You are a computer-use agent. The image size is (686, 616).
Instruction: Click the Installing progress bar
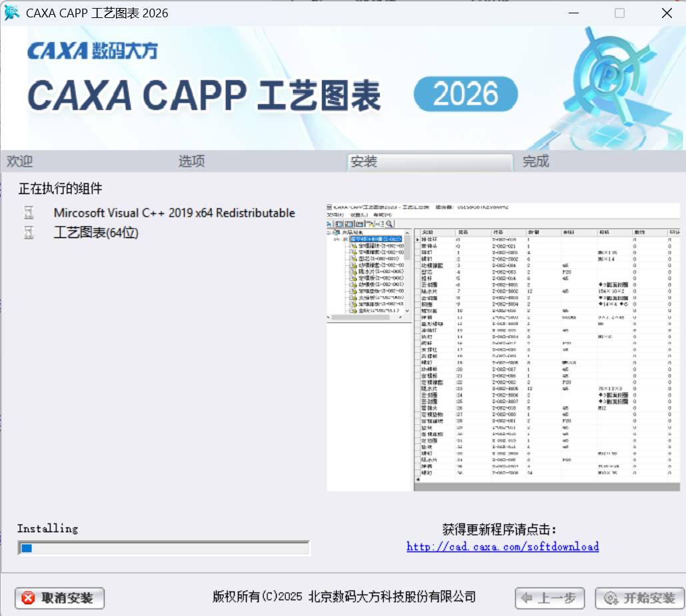(163, 548)
